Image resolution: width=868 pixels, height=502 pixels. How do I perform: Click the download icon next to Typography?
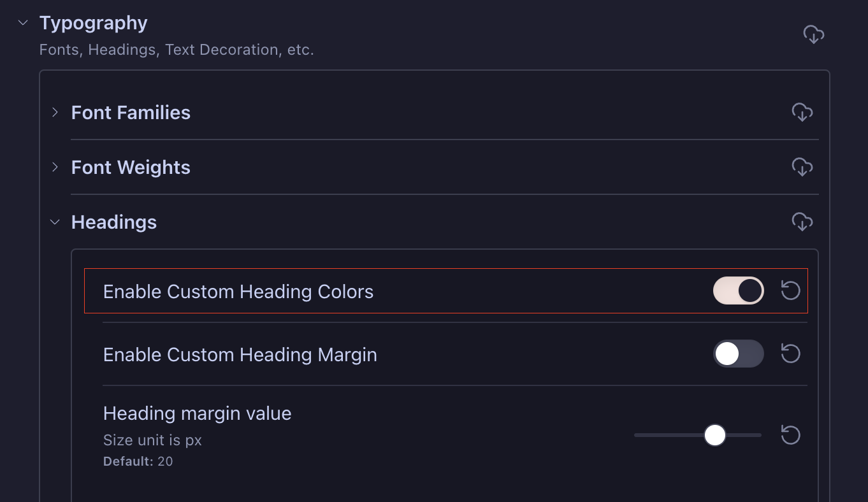tap(814, 35)
